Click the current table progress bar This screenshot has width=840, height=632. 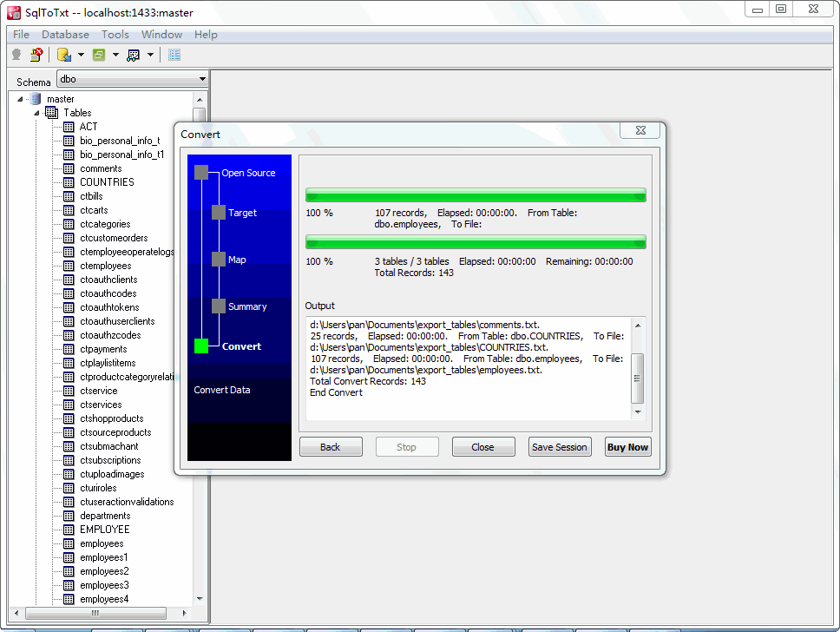tap(476, 195)
